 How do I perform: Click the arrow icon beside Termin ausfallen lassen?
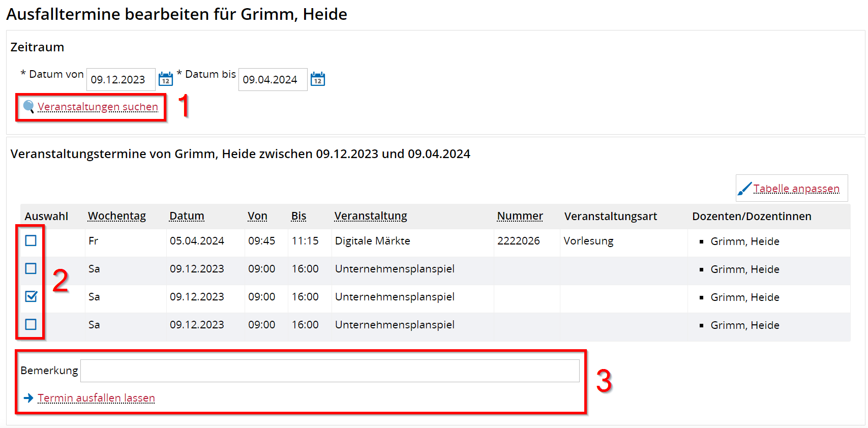[x=29, y=398]
